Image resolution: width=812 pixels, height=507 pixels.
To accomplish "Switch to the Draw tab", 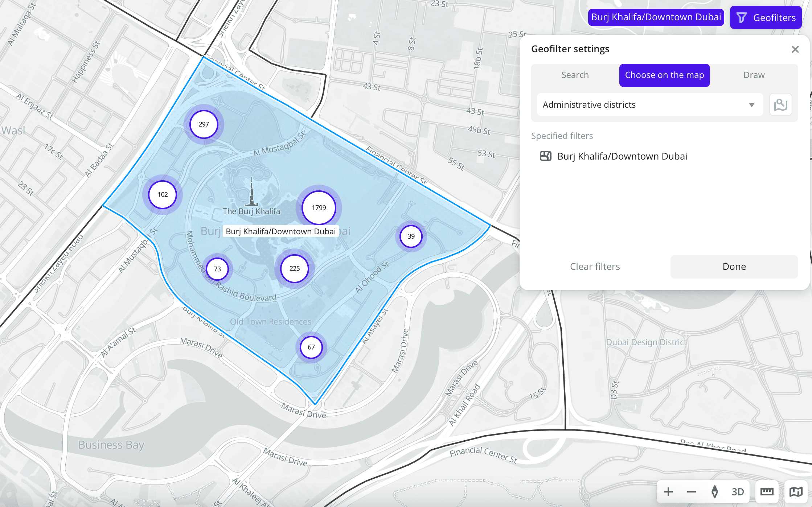I will (x=754, y=75).
